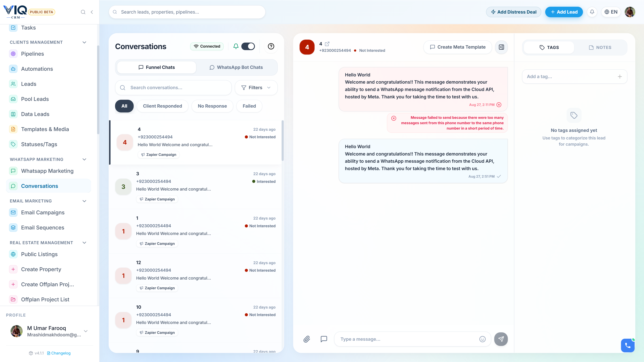Image resolution: width=644 pixels, height=362 pixels.
Task: Select the Client Responded filter chip
Action: pos(163,106)
